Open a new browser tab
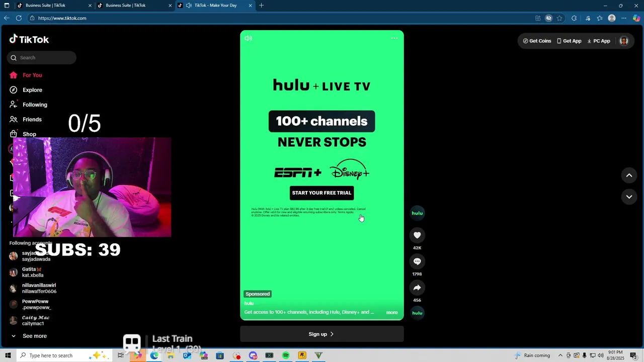The width and height of the screenshot is (644, 362). (261, 6)
